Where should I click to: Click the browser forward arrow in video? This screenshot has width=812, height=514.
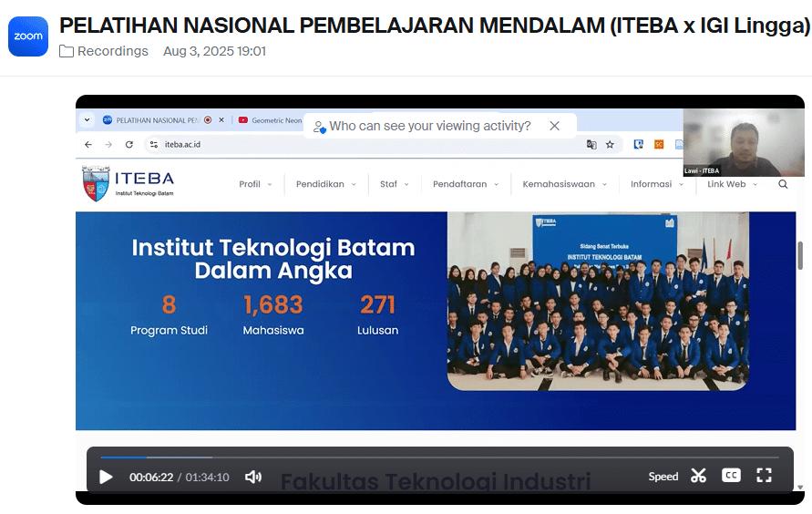tap(108, 144)
